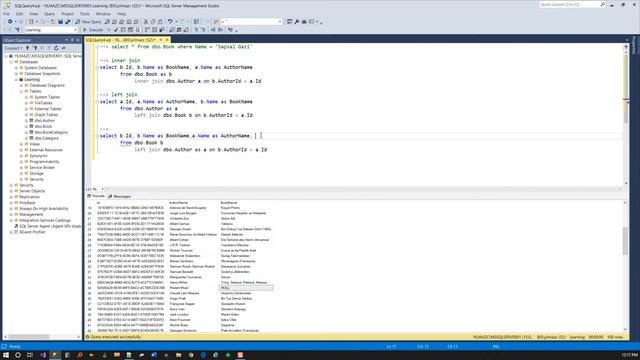Expand the Views folder
The width and height of the screenshot is (640, 360).
pos(21,144)
